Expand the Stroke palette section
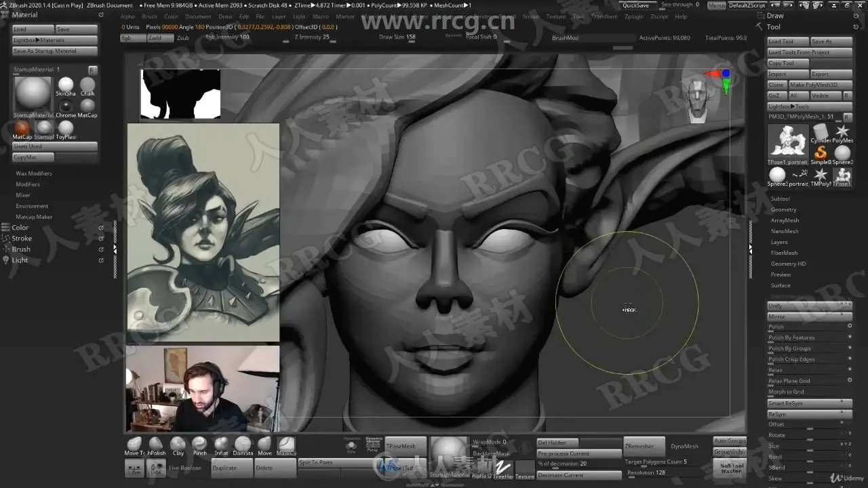This screenshot has height=488, width=868. click(22, 239)
